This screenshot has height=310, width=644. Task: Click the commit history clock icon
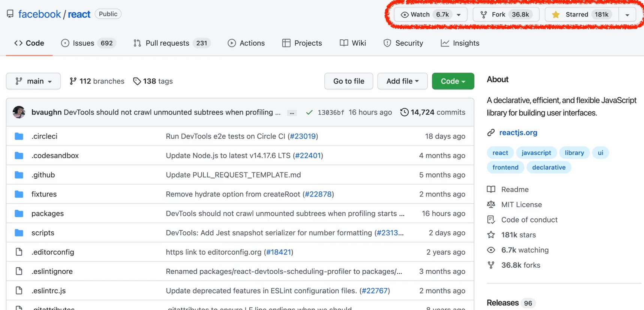404,112
